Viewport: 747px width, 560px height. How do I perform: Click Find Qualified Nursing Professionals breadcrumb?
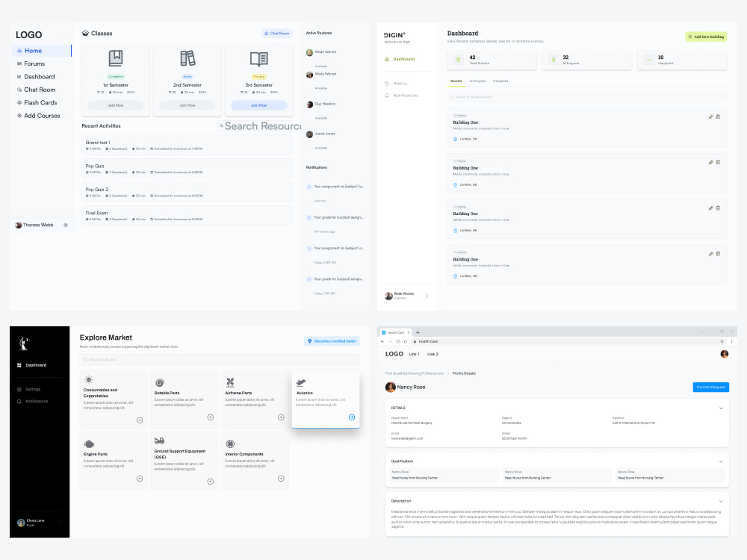tap(414, 373)
